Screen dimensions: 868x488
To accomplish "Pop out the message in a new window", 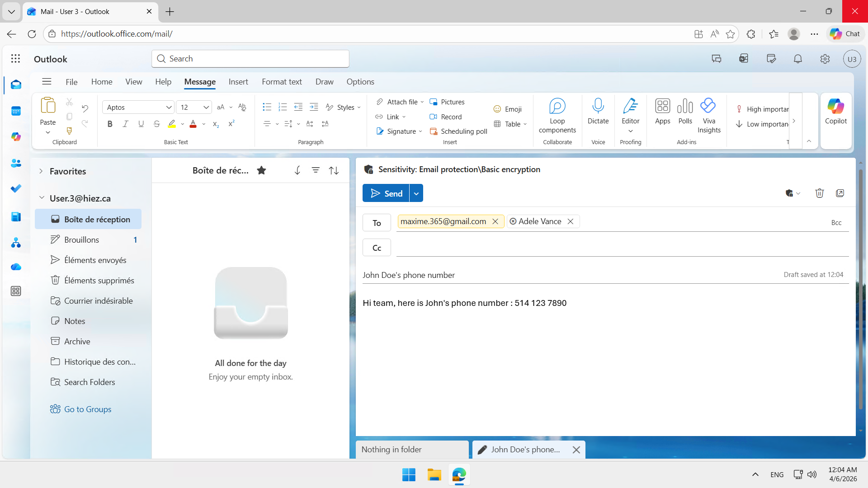I will (840, 193).
